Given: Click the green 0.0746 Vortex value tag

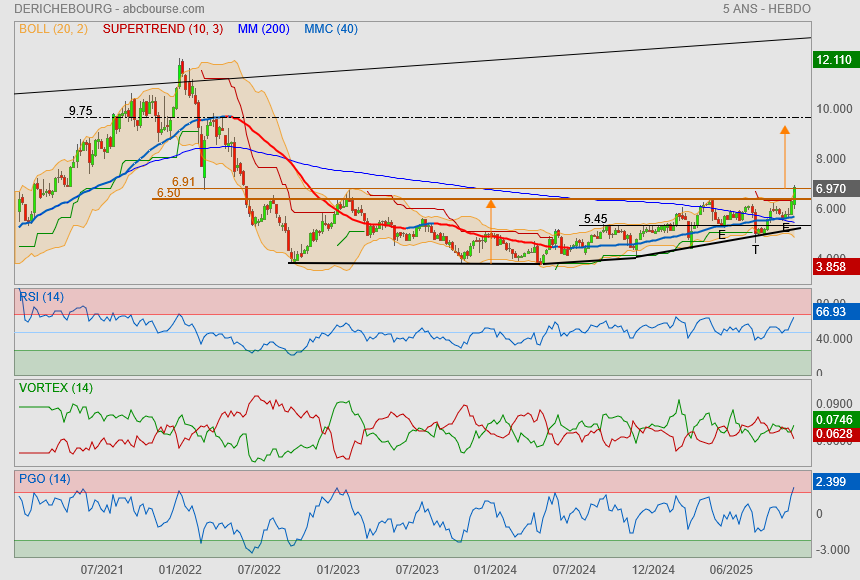Looking at the screenshot, I should [833, 419].
